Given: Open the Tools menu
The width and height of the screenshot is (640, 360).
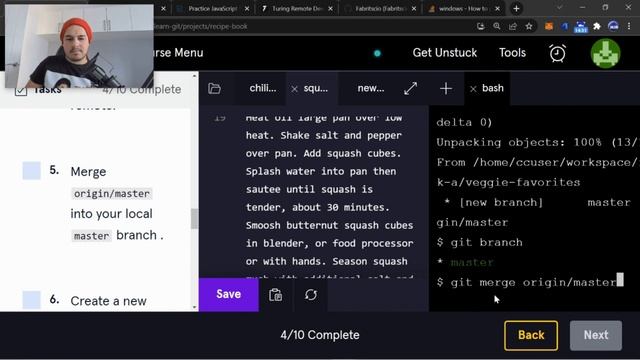Looking at the screenshot, I should 512,53.
